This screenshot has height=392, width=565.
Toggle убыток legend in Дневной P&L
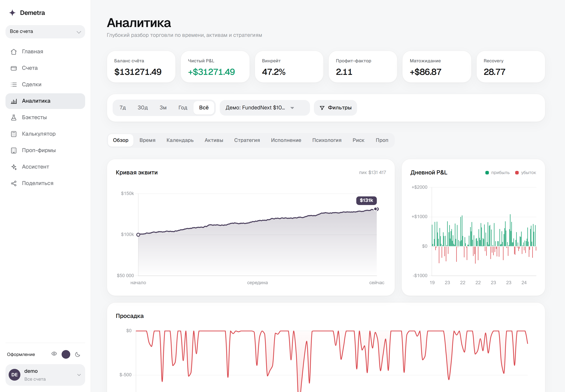526,173
